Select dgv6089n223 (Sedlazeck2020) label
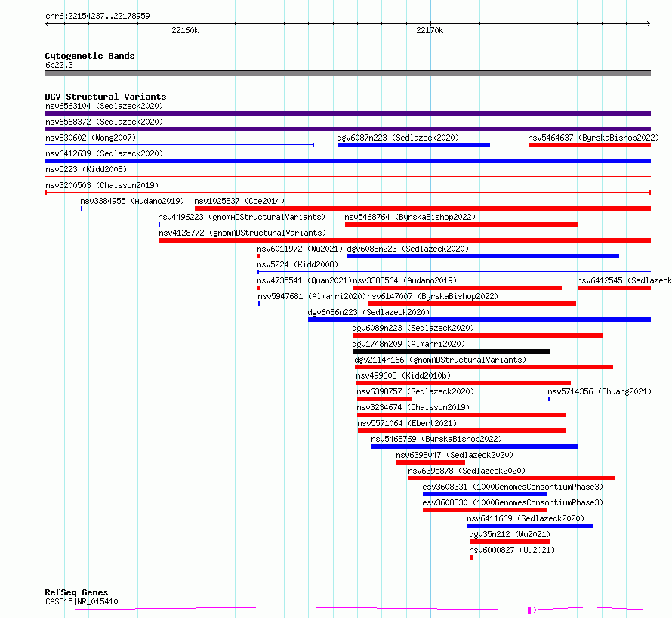This screenshot has width=672, height=618. click(x=413, y=328)
